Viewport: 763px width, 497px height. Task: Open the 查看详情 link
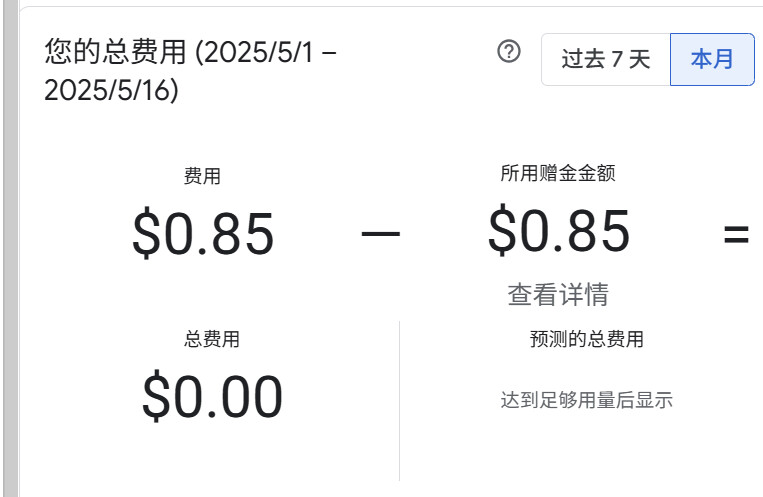(x=558, y=294)
